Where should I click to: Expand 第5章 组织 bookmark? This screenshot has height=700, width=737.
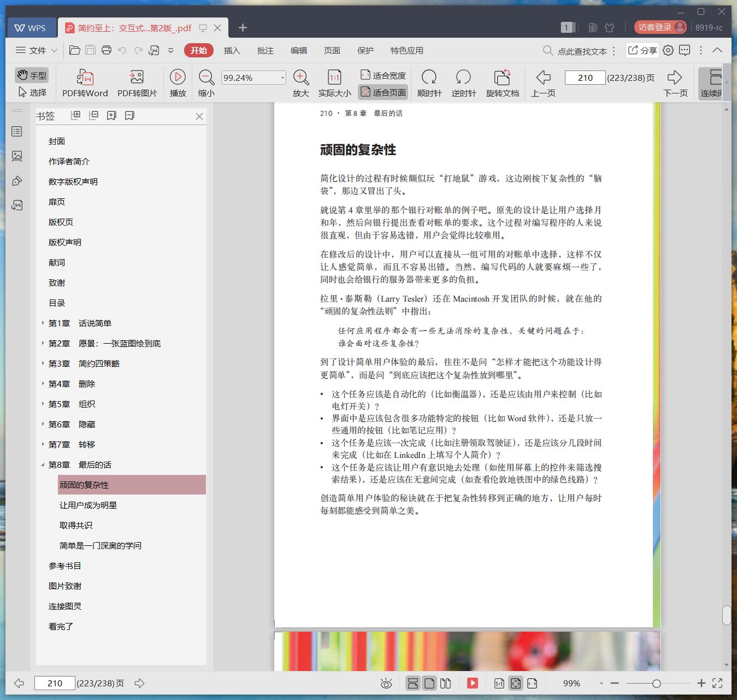point(43,404)
